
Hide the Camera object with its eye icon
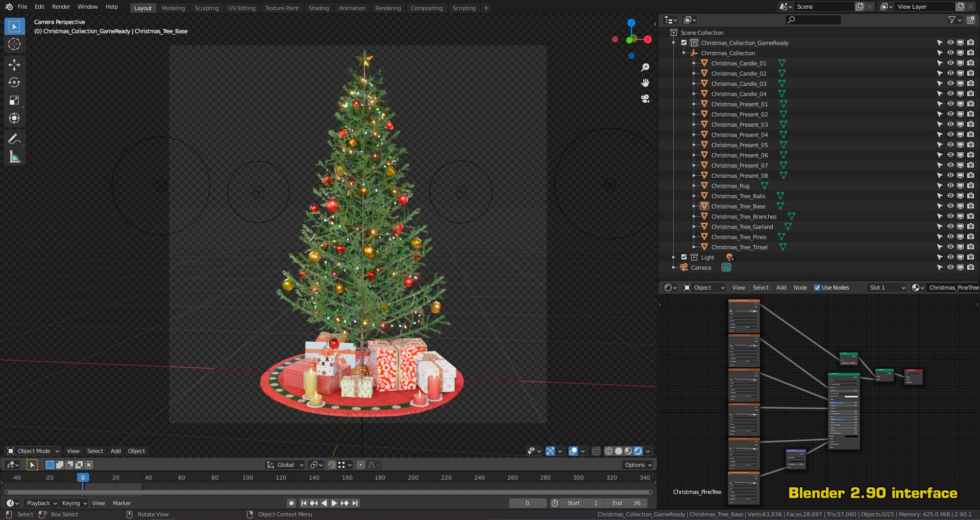click(950, 268)
